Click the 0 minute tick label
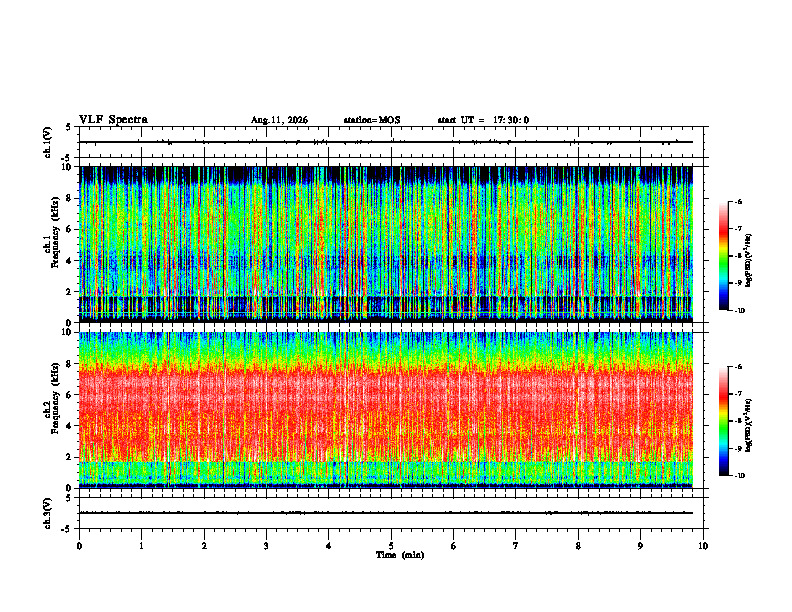 pos(79,546)
